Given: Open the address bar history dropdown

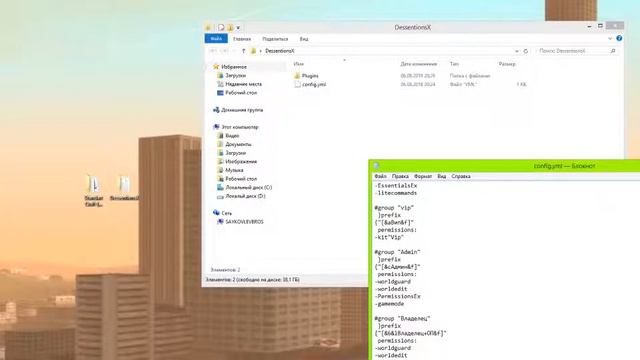Looking at the screenshot, I should pyautogui.click(x=517, y=51).
